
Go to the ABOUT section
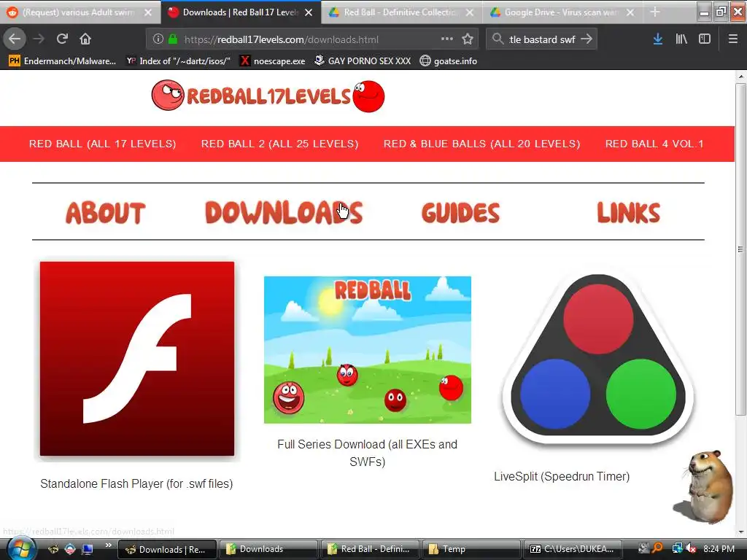point(105,213)
